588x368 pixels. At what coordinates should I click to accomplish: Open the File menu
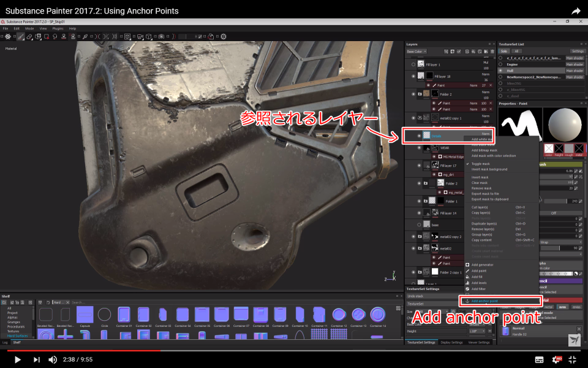[6, 29]
